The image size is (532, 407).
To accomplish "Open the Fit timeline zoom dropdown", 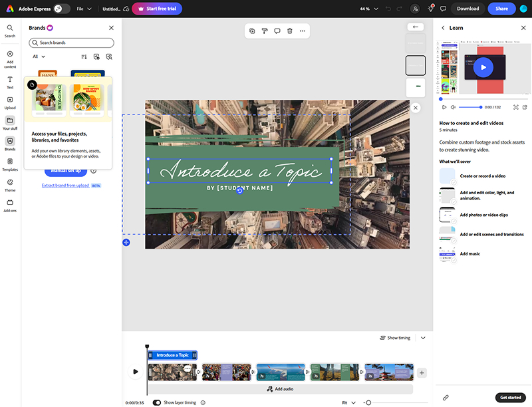I will [348, 402].
